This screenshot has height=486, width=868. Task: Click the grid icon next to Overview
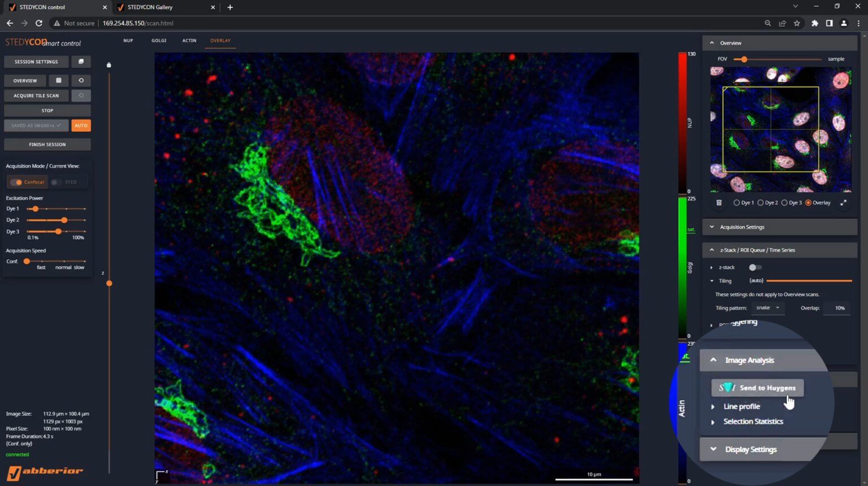(59, 80)
